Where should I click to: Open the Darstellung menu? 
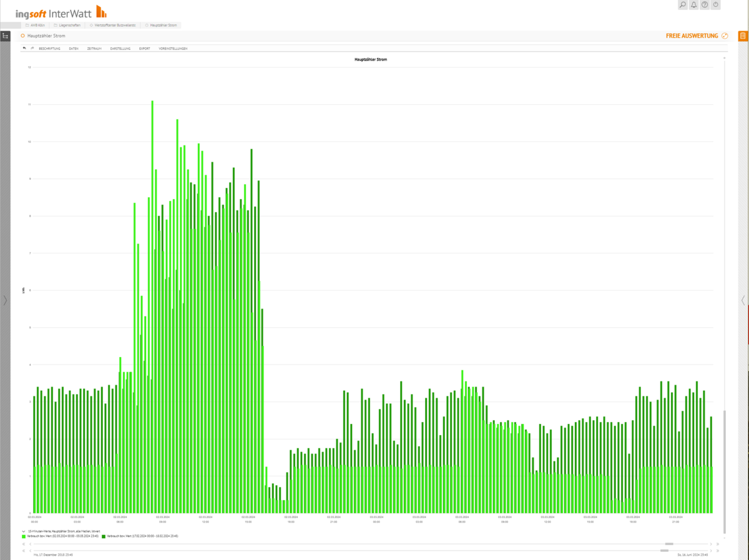point(120,48)
